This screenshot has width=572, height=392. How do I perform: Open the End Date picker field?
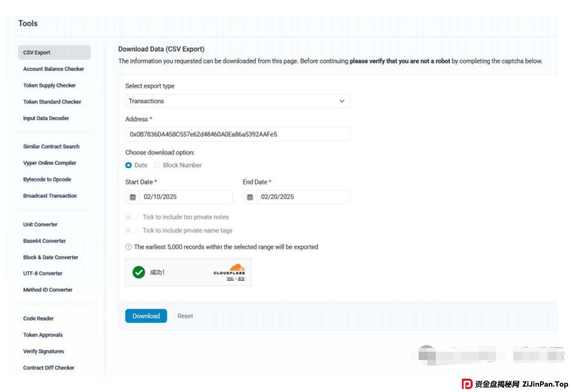coord(303,197)
